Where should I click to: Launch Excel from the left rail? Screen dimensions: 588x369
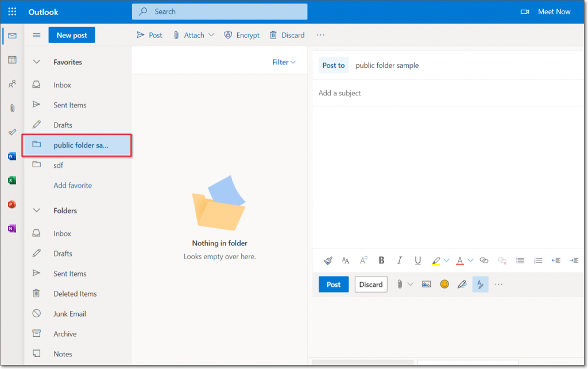[12, 180]
